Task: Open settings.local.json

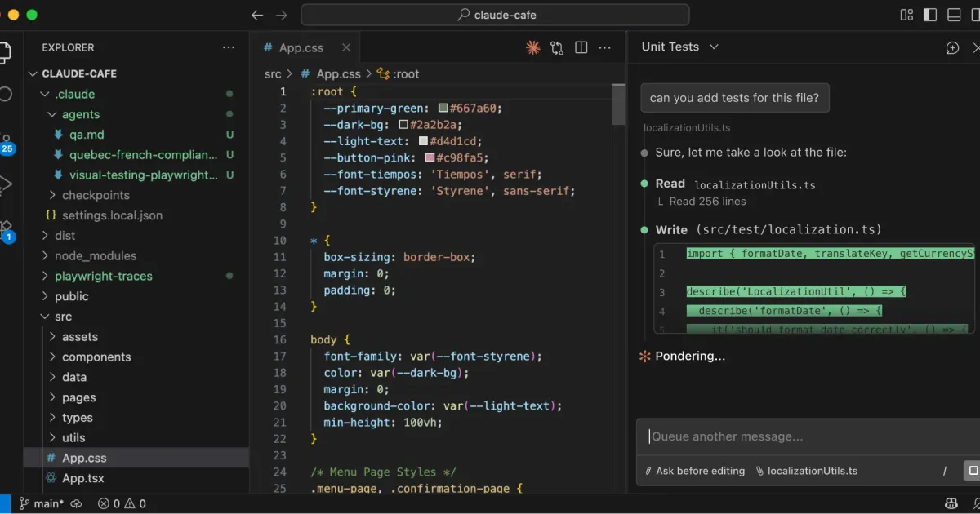Action: point(136,215)
